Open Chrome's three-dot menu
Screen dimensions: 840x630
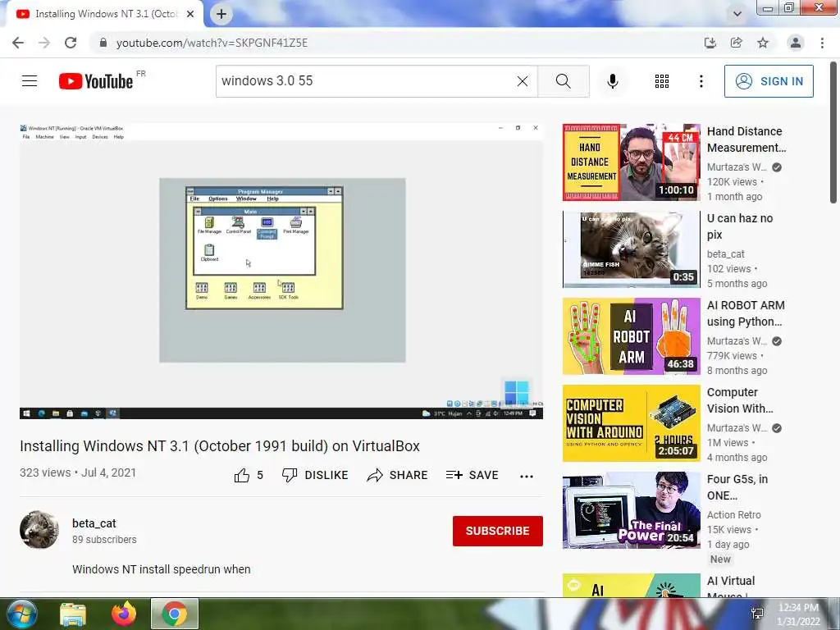(x=822, y=43)
